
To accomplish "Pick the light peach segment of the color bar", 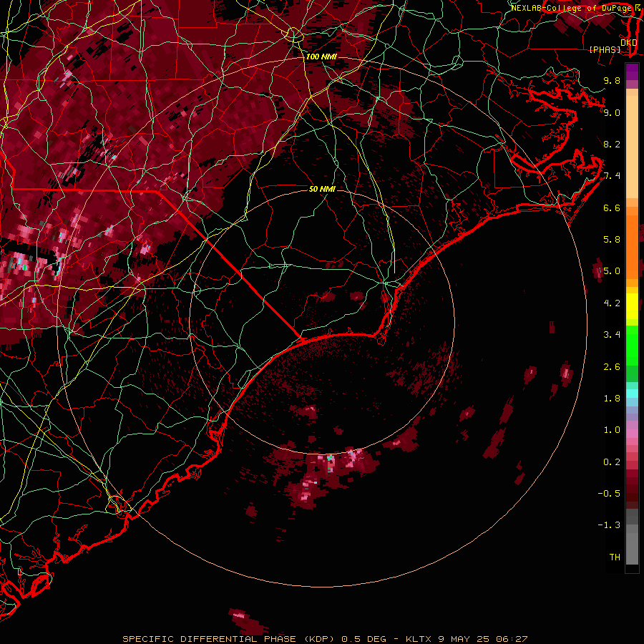I will point(632,148).
